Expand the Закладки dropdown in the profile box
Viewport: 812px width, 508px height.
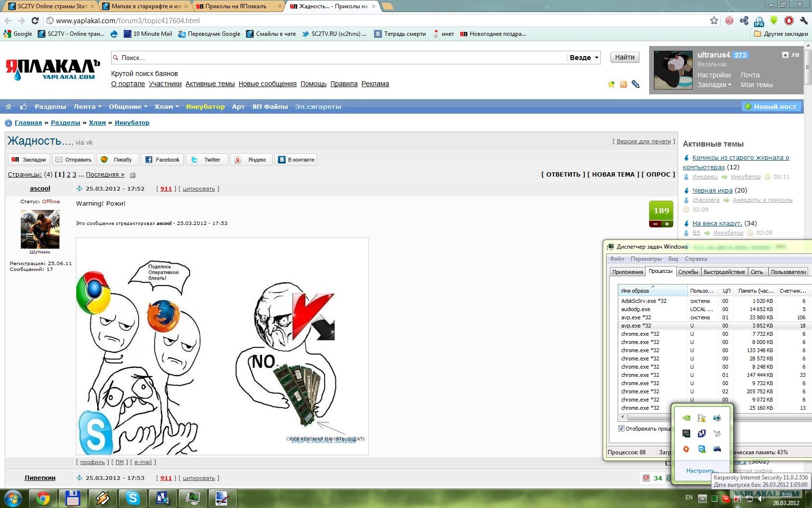[714, 85]
